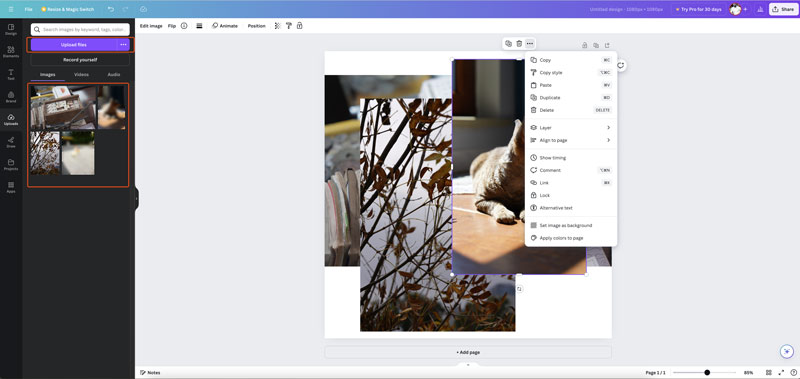Click the trash icon in floating toolbar
This screenshot has width=800, height=379.
(x=519, y=44)
